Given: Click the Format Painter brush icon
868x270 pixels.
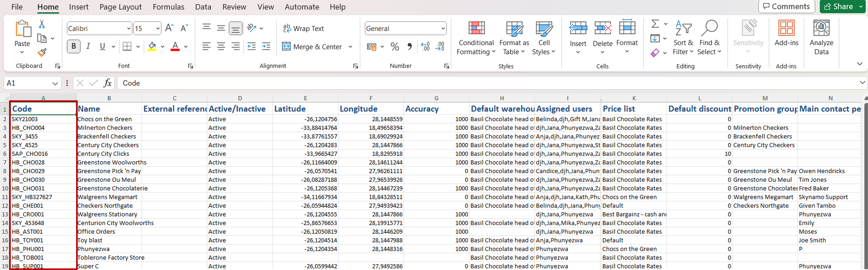Looking at the screenshot, I should [42, 53].
